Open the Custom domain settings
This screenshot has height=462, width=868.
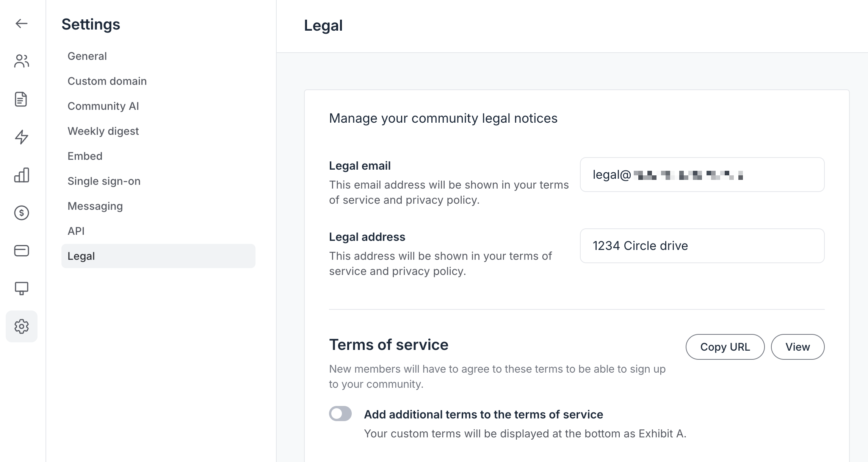tap(107, 81)
